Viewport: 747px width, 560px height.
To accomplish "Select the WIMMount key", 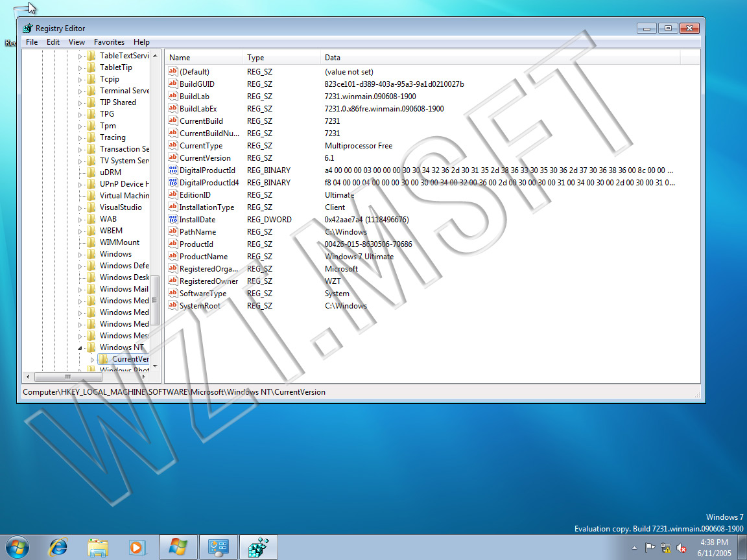I will tap(119, 242).
